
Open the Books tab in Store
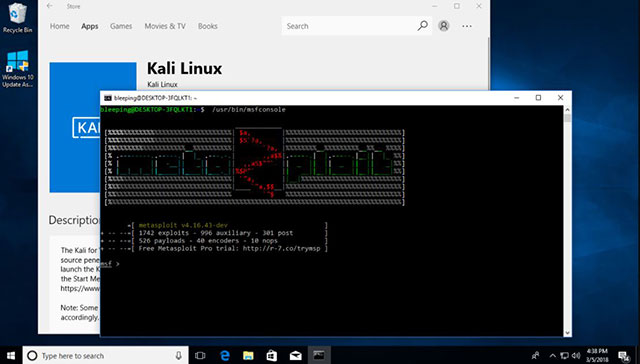click(x=207, y=26)
